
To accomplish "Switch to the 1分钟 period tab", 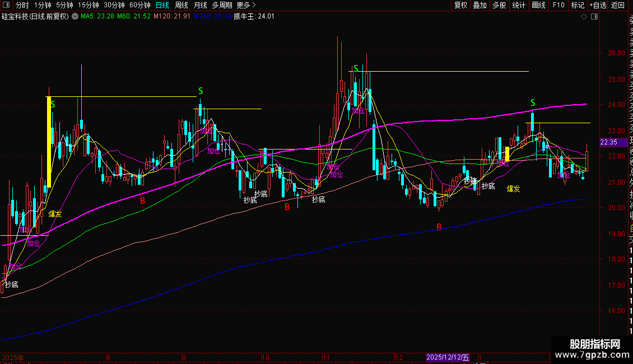I will pyautogui.click(x=43, y=5).
